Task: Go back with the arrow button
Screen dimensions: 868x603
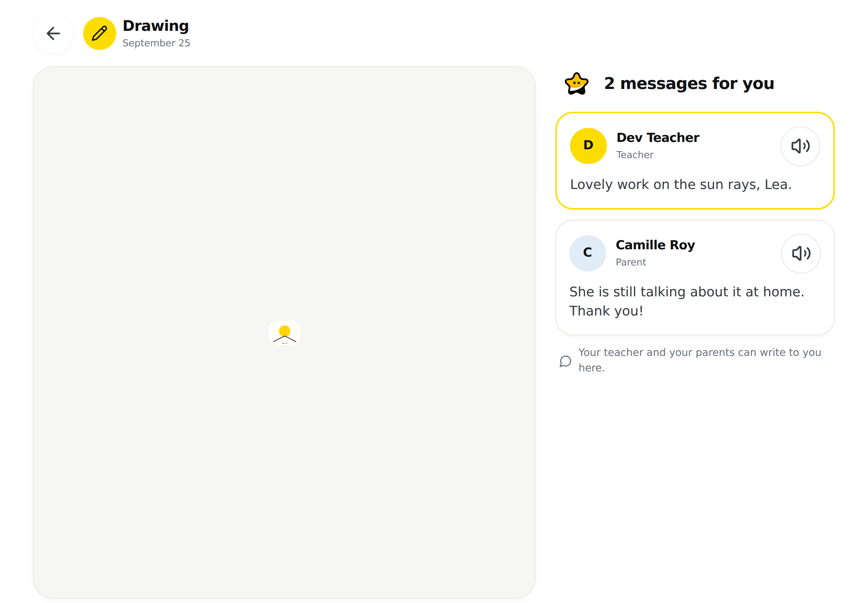Action: (53, 33)
